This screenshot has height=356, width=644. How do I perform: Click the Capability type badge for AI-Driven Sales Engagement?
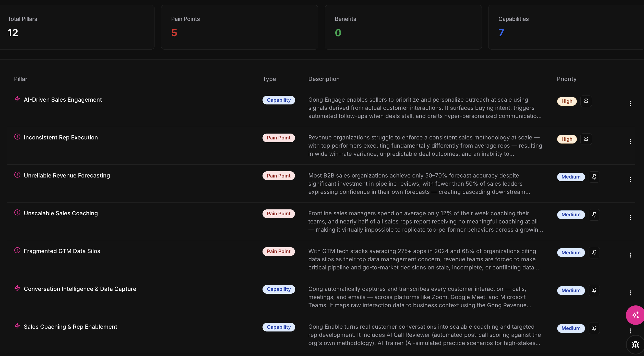pyautogui.click(x=279, y=100)
